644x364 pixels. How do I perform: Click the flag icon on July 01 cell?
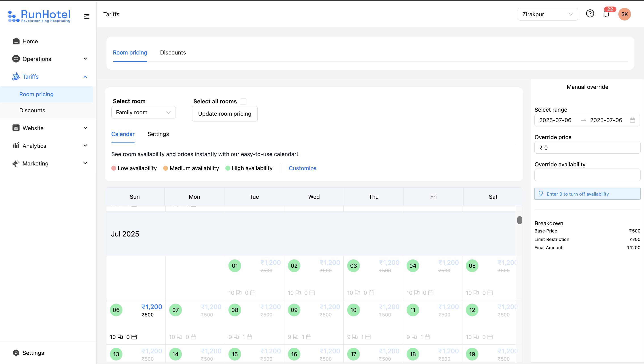coord(239,293)
